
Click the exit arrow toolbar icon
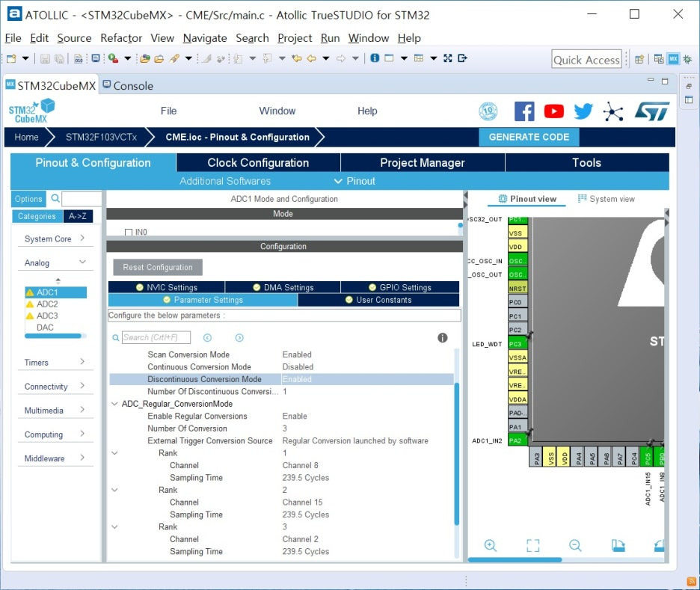[462, 58]
